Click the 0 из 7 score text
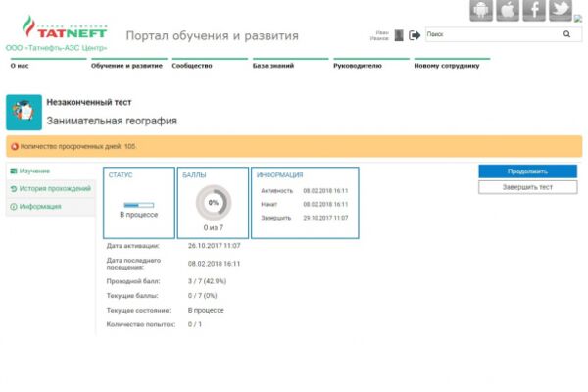The height and width of the screenshot is (392, 588). pos(214,227)
